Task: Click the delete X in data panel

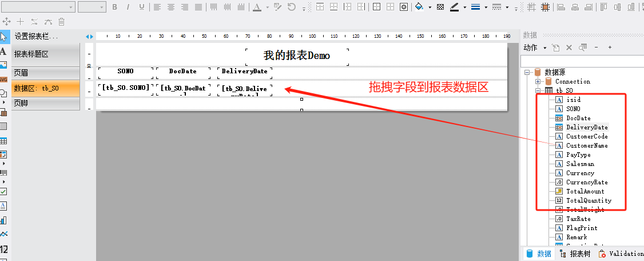Action: click(x=569, y=48)
